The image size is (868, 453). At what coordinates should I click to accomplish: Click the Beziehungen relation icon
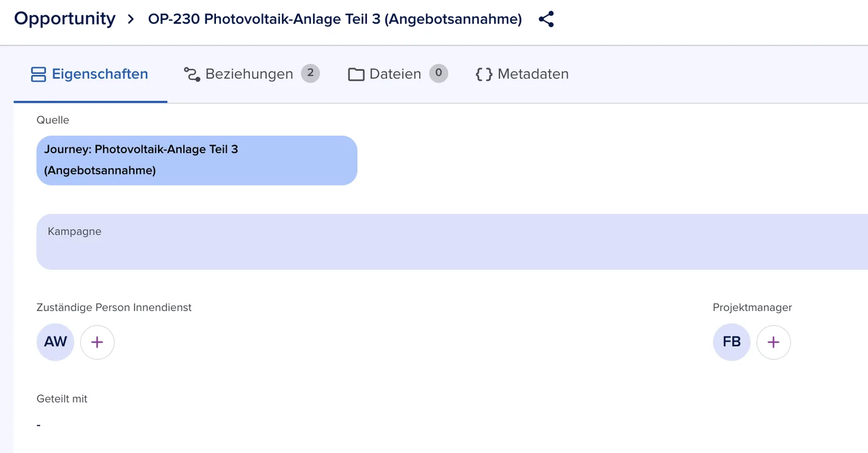click(x=192, y=74)
